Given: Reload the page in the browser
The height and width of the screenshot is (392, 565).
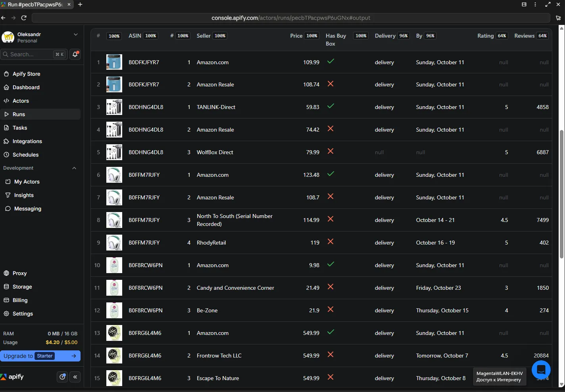Looking at the screenshot, I should click(24, 18).
